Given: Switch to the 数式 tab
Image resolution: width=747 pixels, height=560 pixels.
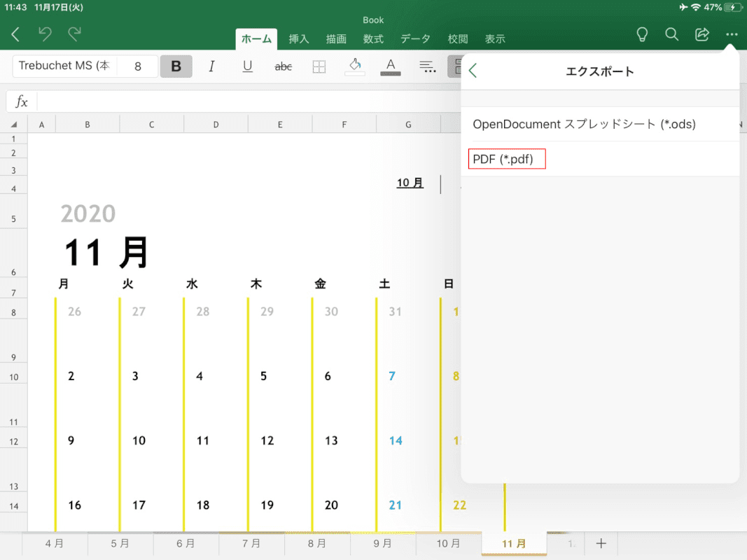Looking at the screenshot, I should [x=373, y=39].
